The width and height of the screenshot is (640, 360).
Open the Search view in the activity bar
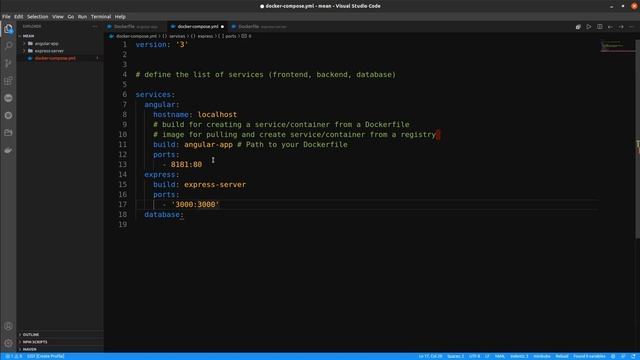(x=8, y=45)
